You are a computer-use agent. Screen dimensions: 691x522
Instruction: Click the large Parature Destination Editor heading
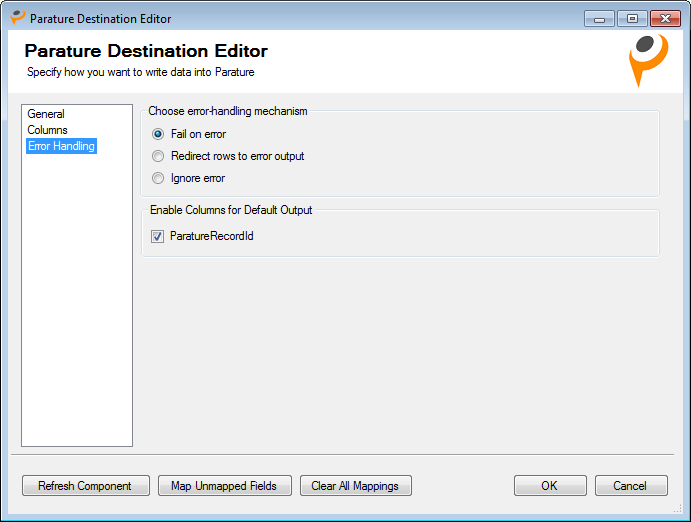tap(146, 51)
